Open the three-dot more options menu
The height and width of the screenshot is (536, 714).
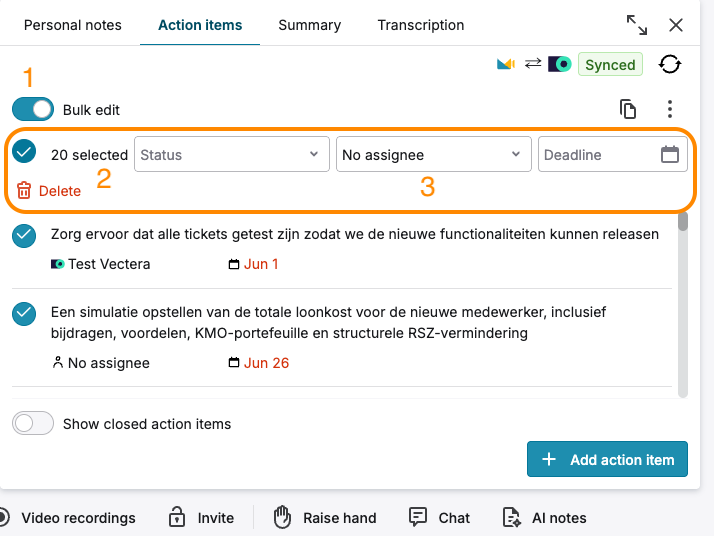[669, 109]
